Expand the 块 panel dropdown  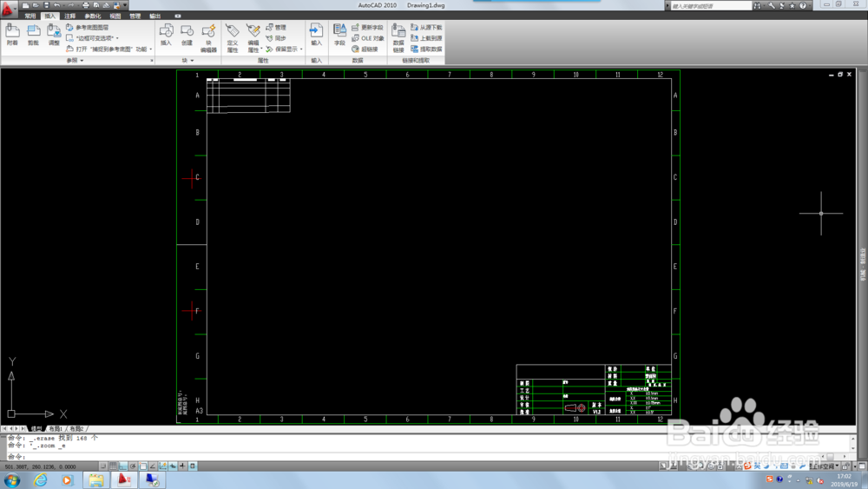tap(192, 60)
